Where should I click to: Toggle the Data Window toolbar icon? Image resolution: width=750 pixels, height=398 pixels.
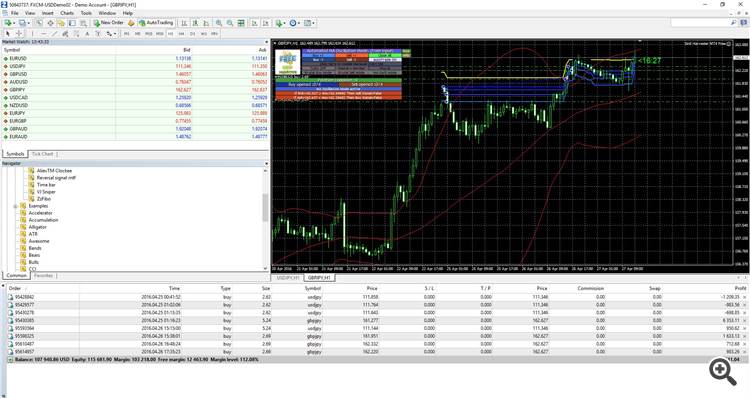pyautogui.click(x=50, y=23)
